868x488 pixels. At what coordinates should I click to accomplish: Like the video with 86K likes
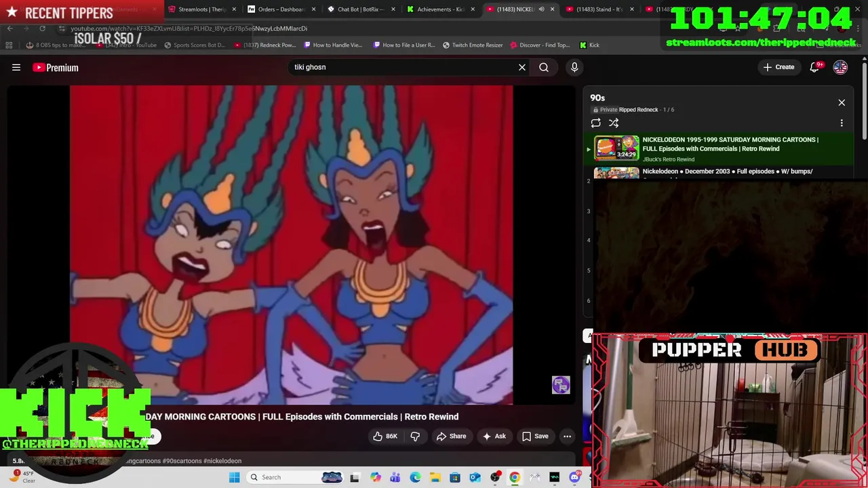pos(384,436)
